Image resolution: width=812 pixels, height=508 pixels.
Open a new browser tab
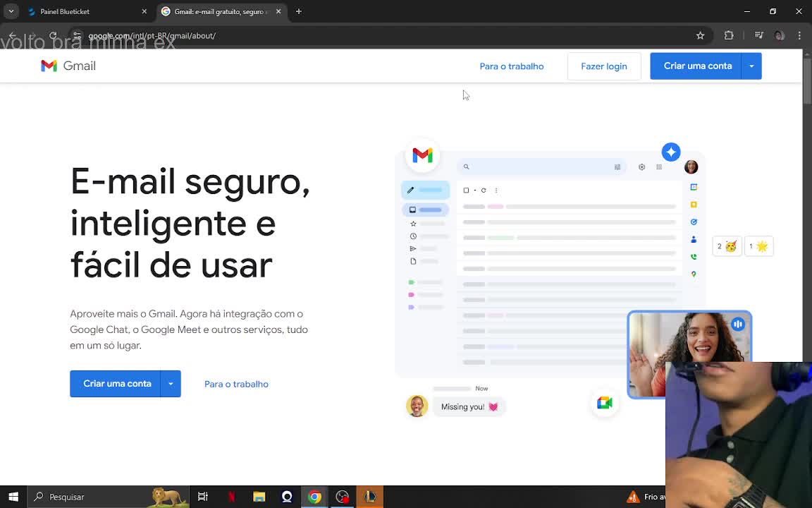point(299,11)
